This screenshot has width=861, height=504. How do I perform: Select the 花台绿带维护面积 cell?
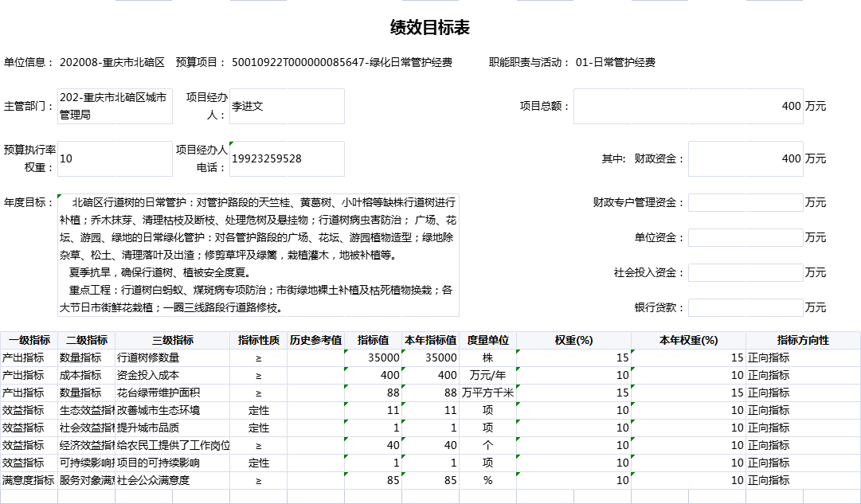172,393
